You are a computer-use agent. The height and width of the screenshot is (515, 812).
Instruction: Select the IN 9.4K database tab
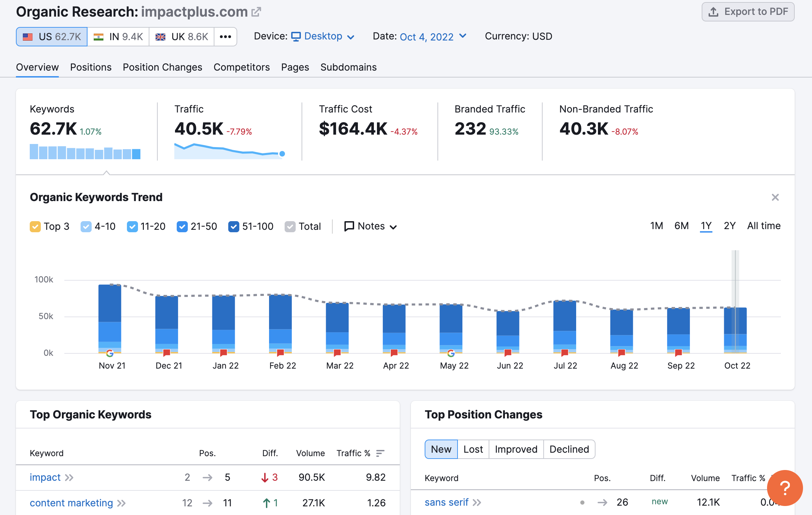coord(118,37)
